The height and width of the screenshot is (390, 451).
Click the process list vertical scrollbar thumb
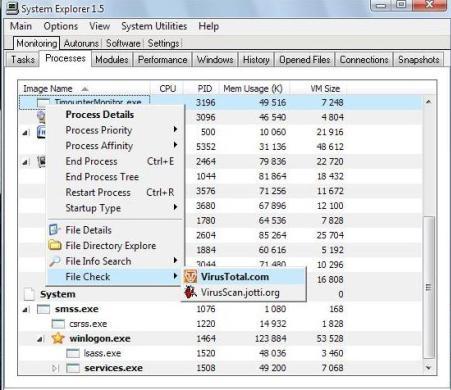(429, 287)
